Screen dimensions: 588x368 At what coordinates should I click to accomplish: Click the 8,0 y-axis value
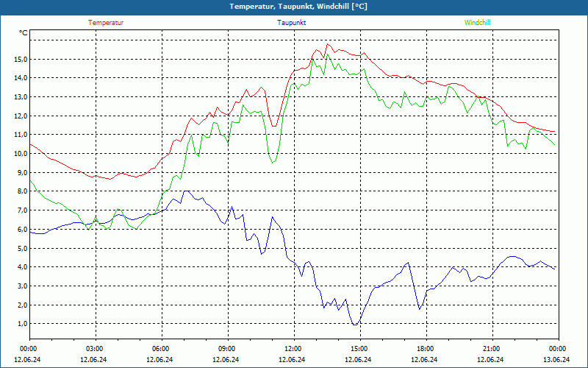tap(22, 191)
